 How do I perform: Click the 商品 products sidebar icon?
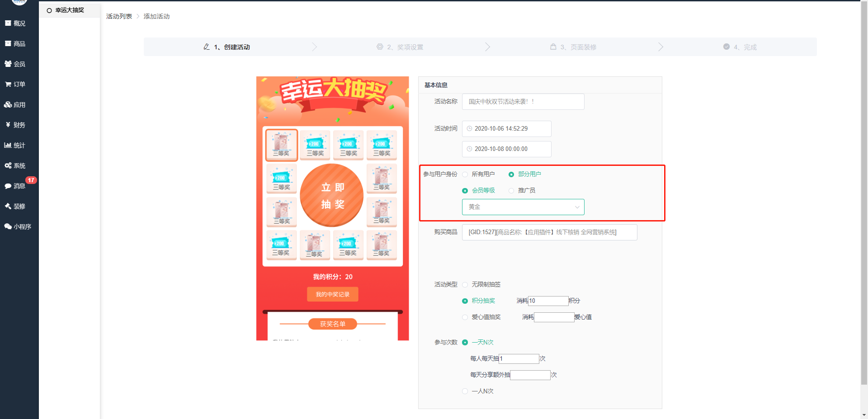click(x=8, y=43)
